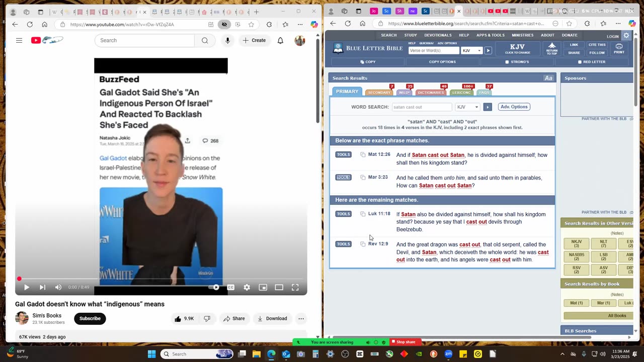The width and height of the screenshot is (644, 362).
Task: Enable the STRONG'S checkbox
Action: (x=507, y=62)
